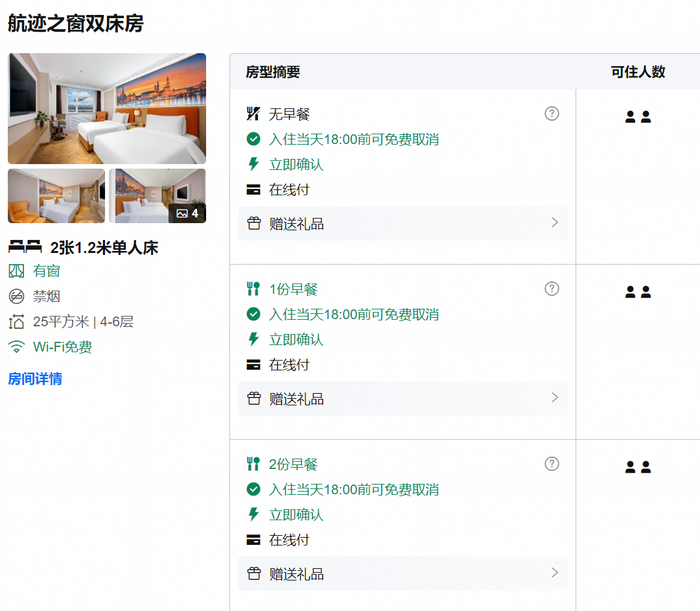Click the free cancellation checkmark in first option
Screen dimensions: 700x611
[253, 139]
